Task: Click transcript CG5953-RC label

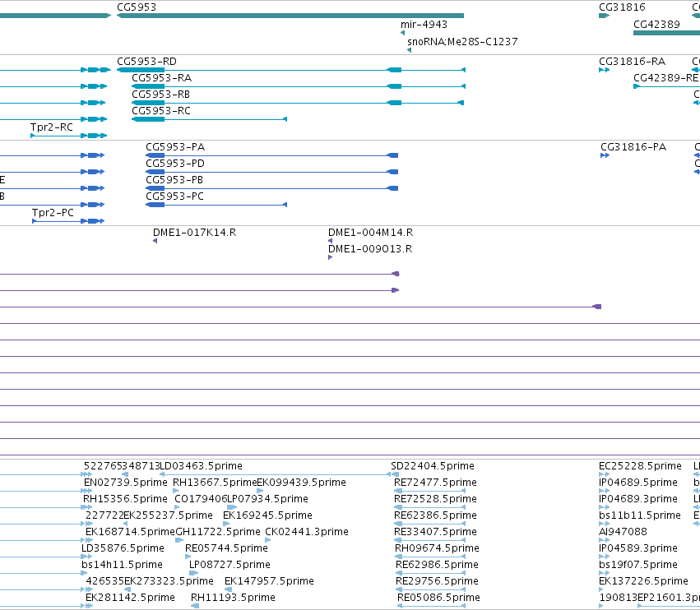Action: 161,111
